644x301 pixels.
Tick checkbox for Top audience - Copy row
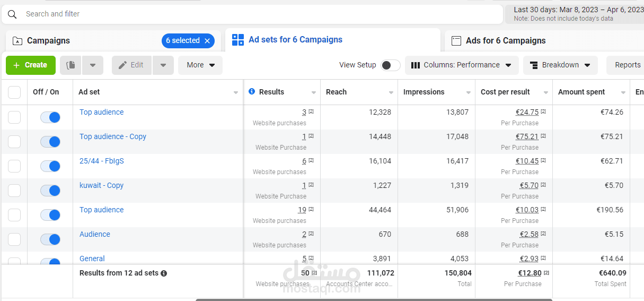(14, 142)
